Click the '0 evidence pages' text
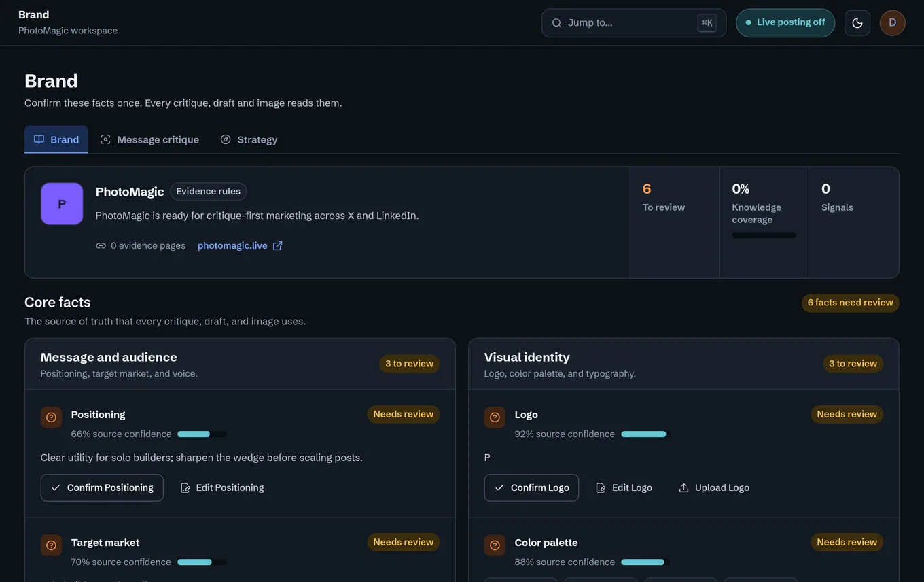Viewport: 924px width, 582px height. coord(148,246)
